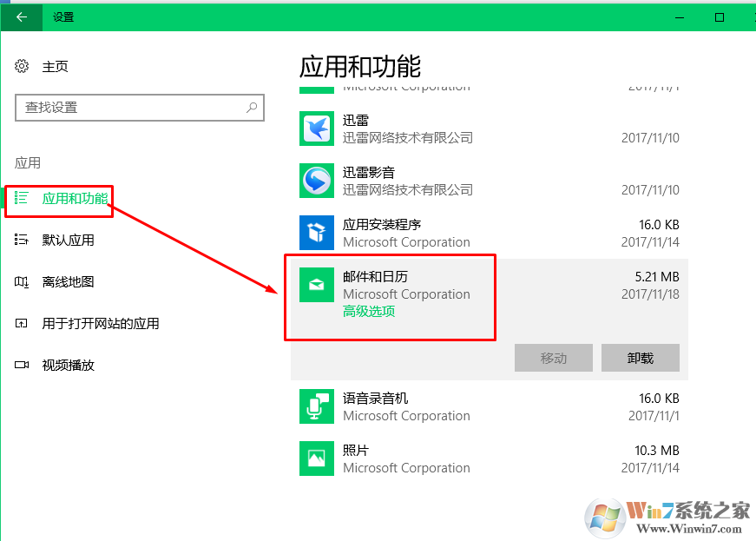Select 应用和功能 in the sidebar
The width and height of the screenshot is (756, 541).
pyautogui.click(x=75, y=198)
